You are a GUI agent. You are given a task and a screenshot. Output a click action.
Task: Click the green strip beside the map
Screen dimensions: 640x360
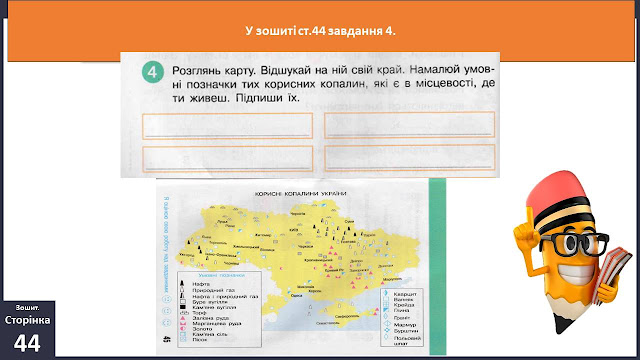[x=438, y=267]
